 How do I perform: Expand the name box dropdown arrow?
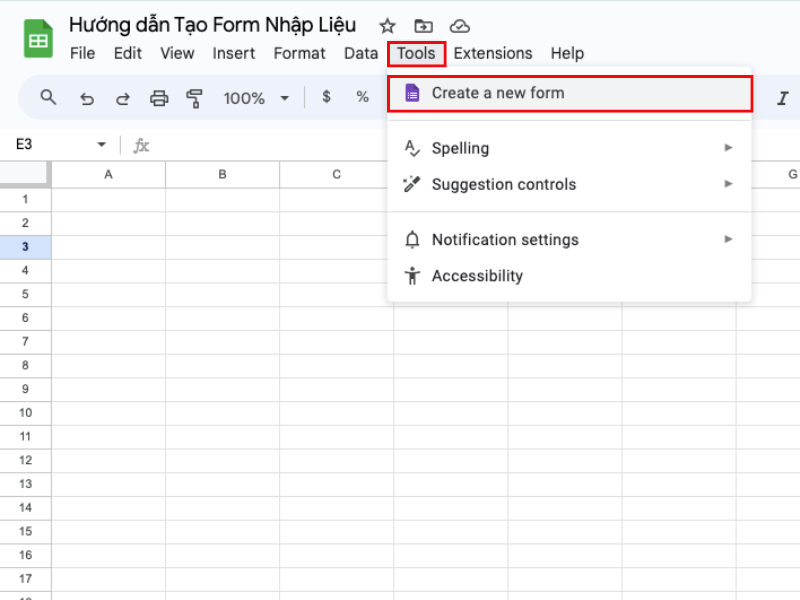pos(101,145)
